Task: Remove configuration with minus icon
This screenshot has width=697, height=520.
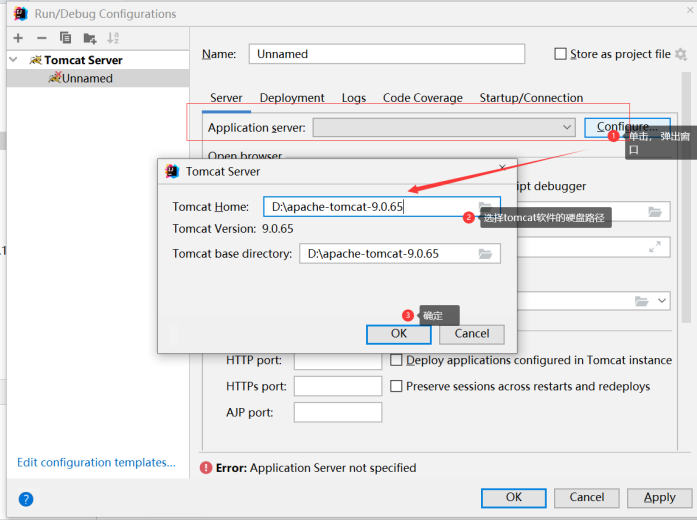Action: [x=42, y=38]
